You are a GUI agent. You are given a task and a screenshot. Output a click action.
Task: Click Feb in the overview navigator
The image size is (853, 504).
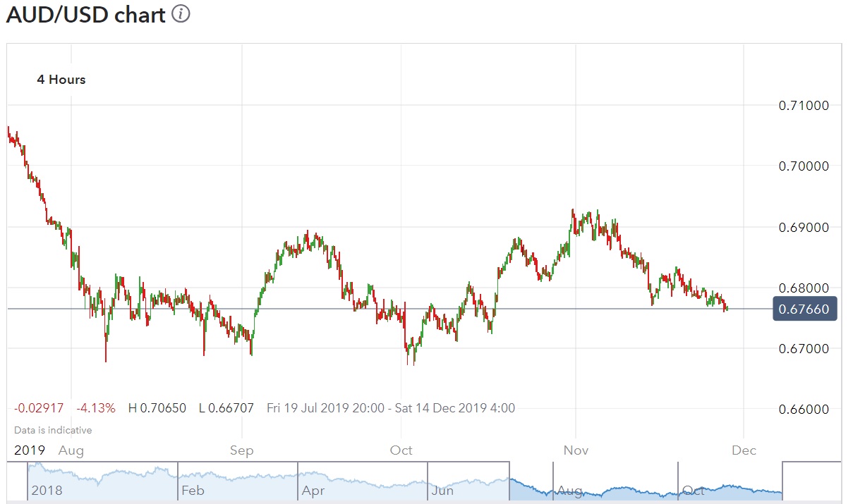click(x=193, y=491)
